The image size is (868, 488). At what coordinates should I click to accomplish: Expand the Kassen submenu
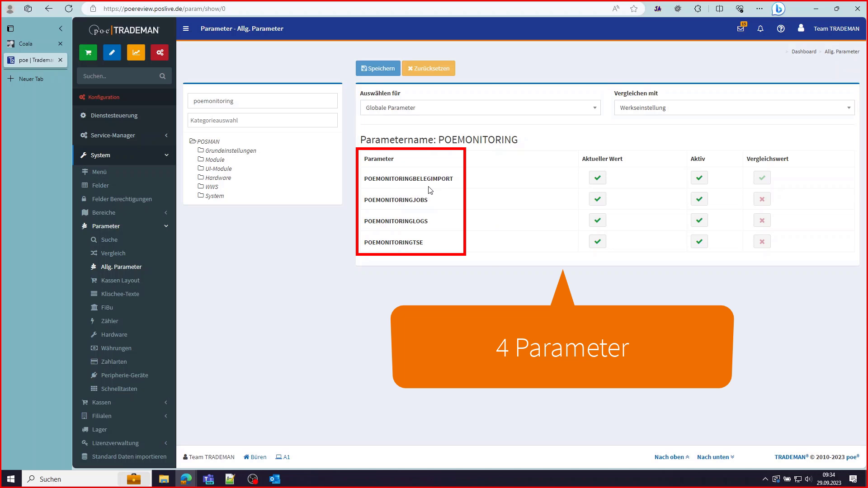(x=124, y=402)
